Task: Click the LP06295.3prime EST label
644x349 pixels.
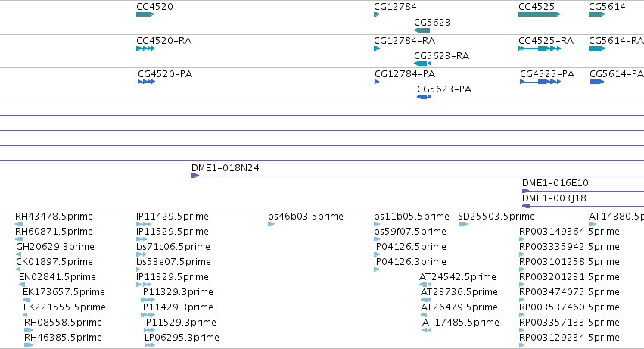Action: coord(182,338)
